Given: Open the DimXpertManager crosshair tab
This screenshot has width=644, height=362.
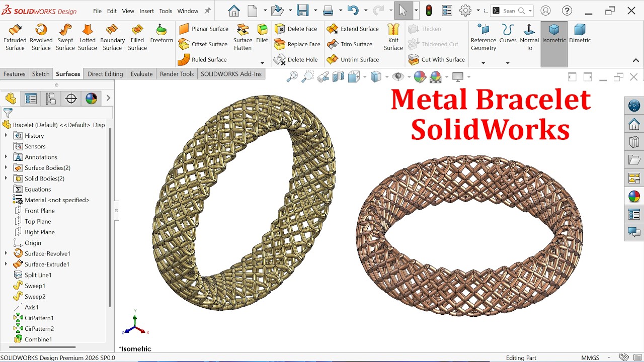Looking at the screenshot, I should tap(71, 99).
